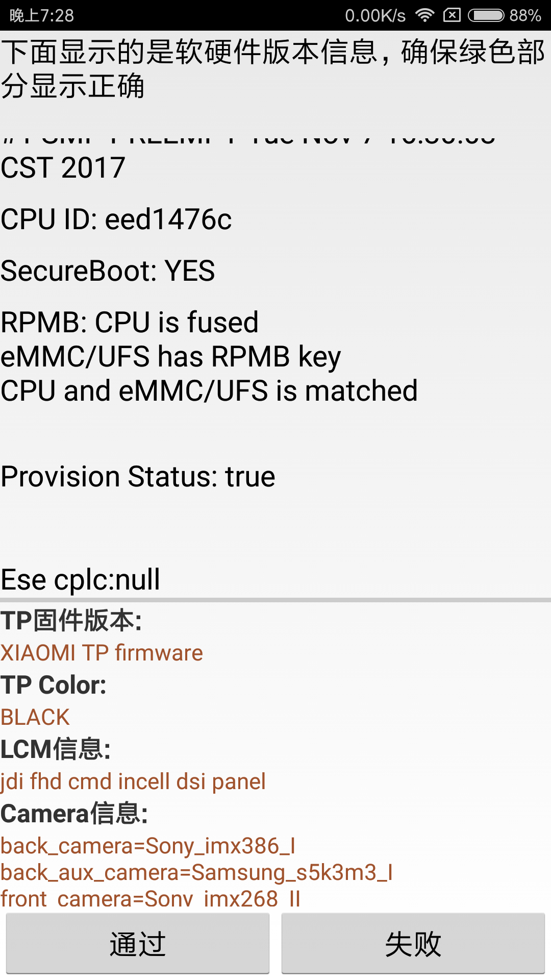Image resolution: width=551 pixels, height=980 pixels.
Task: Select the CPU ID: eed1476c line
Action: click(x=116, y=219)
